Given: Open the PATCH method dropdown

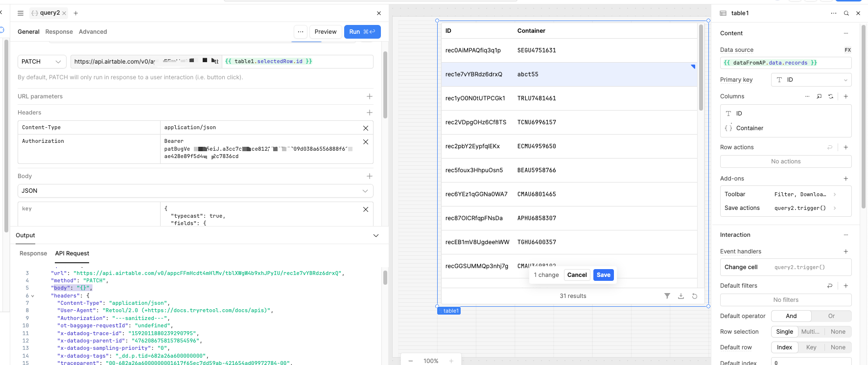Looking at the screenshot, I should pyautogui.click(x=42, y=62).
